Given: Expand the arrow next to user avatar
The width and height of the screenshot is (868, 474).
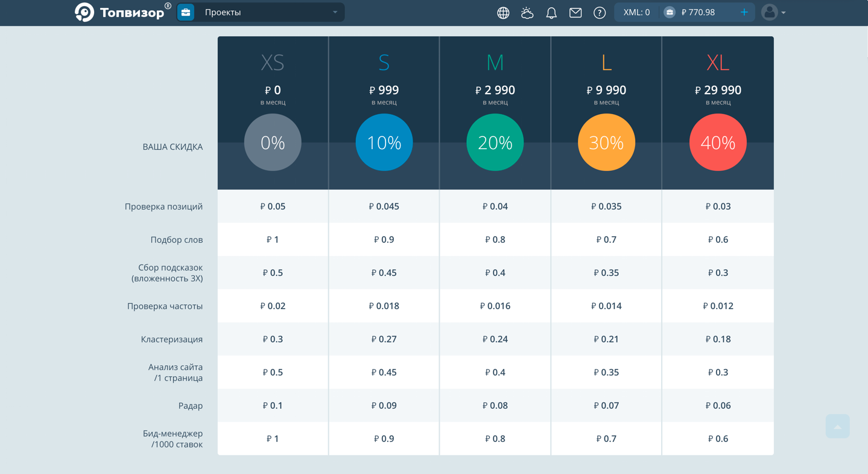Looking at the screenshot, I should (784, 13).
